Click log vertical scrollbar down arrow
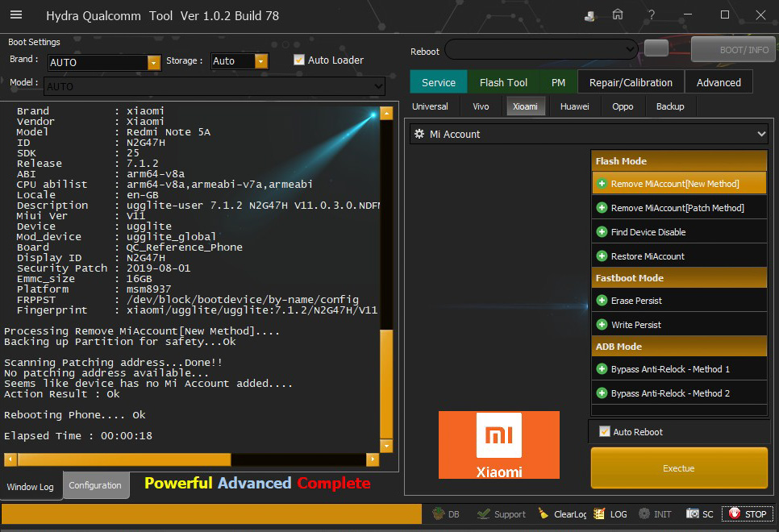 pos(386,446)
